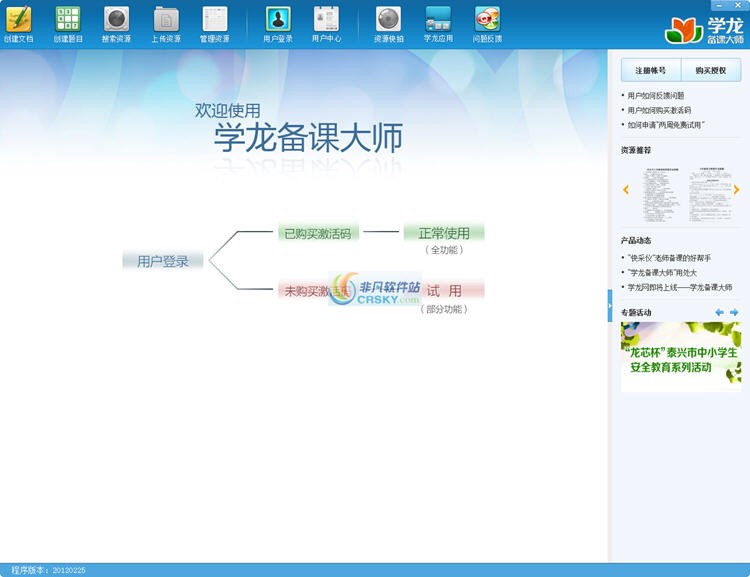Go to previous 专题活动 with blue left arrow
Screen dimensions: 750x577
[x=719, y=312]
